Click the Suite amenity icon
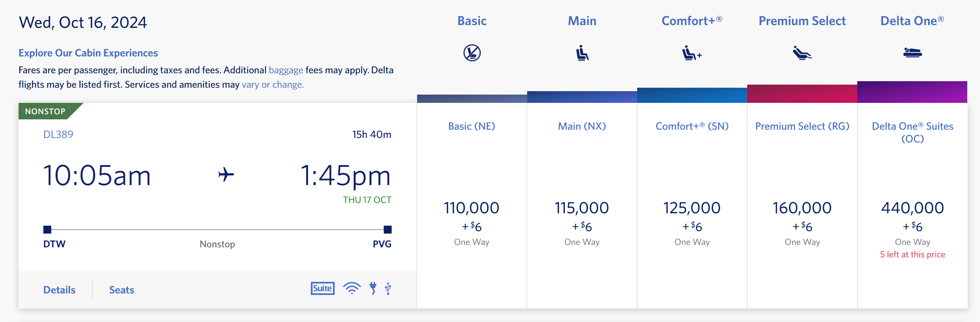The image size is (980, 322). click(x=322, y=288)
